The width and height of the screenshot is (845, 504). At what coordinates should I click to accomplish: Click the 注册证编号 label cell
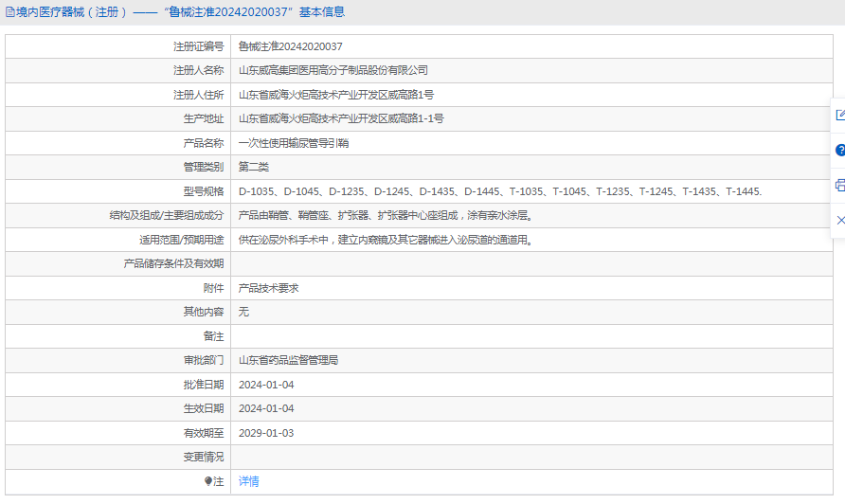198,47
